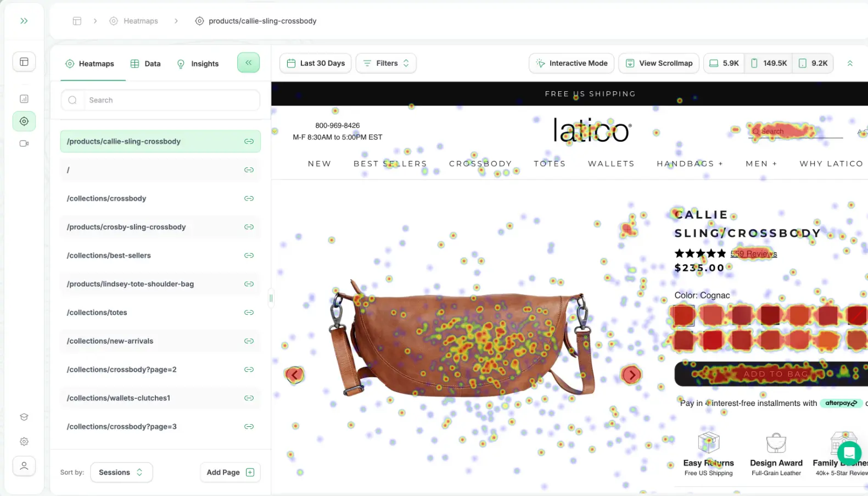This screenshot has height=496, width=868.
Task: Click the TOTES nav item on the site
Action: [550, 164]
